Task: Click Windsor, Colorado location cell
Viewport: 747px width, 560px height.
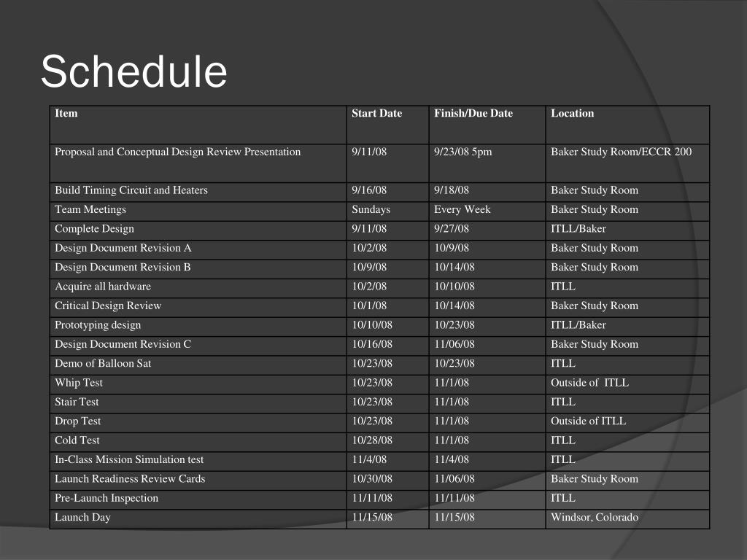Action: pyautogui.click(x=595, y=517)
